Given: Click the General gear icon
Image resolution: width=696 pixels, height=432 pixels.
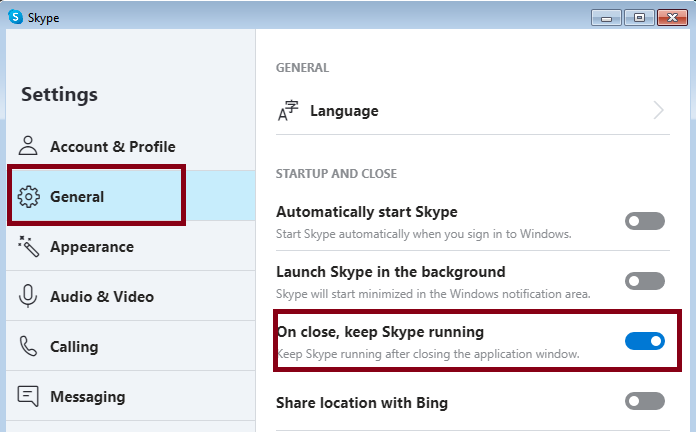Looking at the screenshot, I should point(29,196).
